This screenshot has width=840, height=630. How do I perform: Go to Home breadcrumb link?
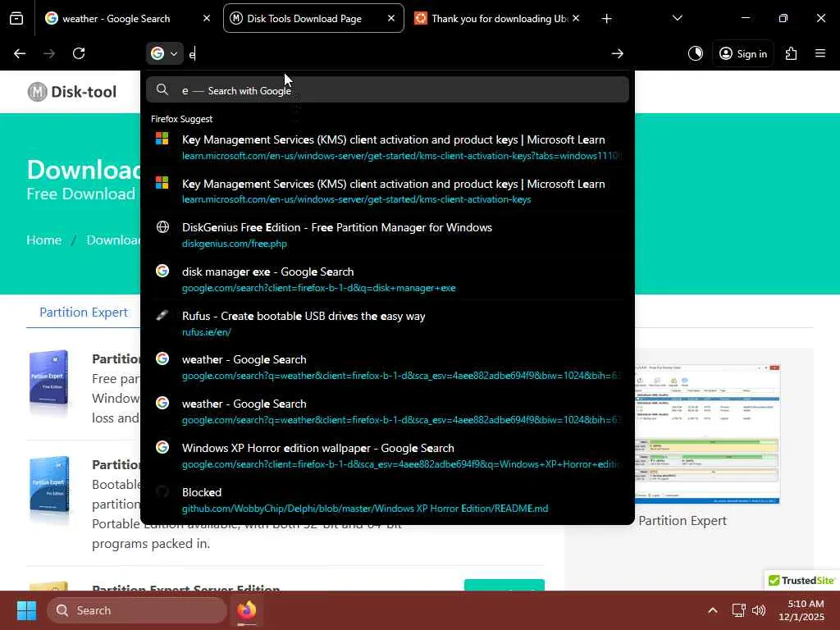click(x=44, y=240)
